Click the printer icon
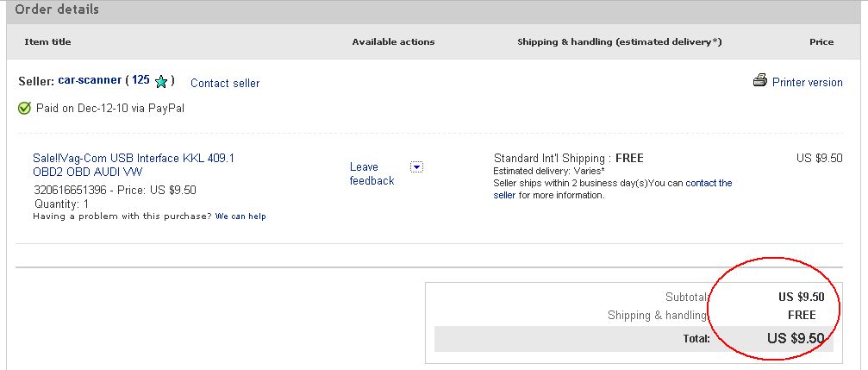The height and width of the screenshot is (370, 868). tap(759, 81)
